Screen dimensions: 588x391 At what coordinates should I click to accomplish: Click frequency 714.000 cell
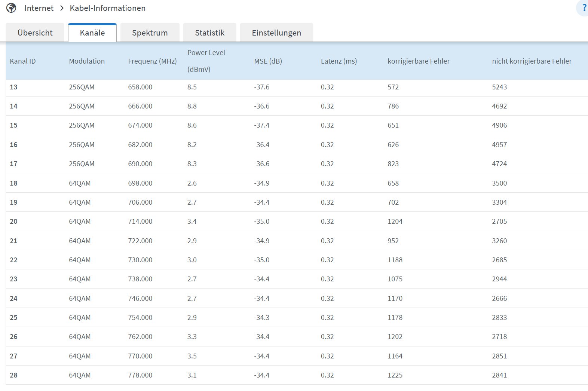point(140,222)
